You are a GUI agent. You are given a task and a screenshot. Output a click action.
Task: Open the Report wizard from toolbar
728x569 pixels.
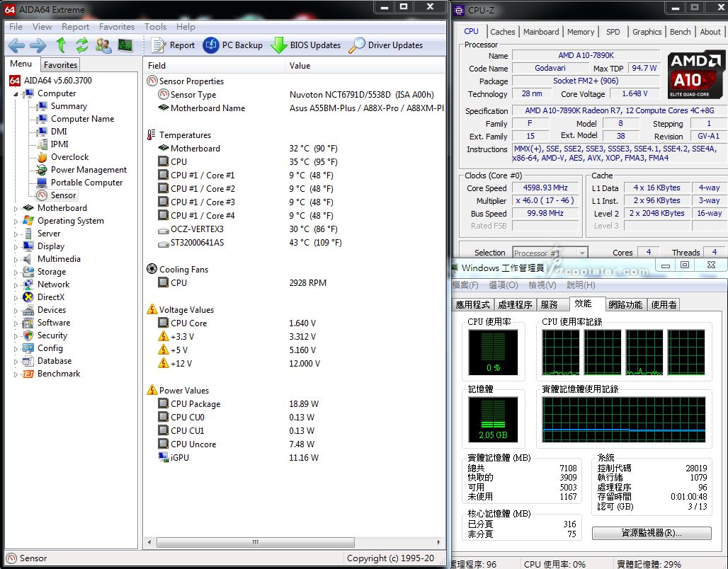pyautogui.click(x=173, y=45)
